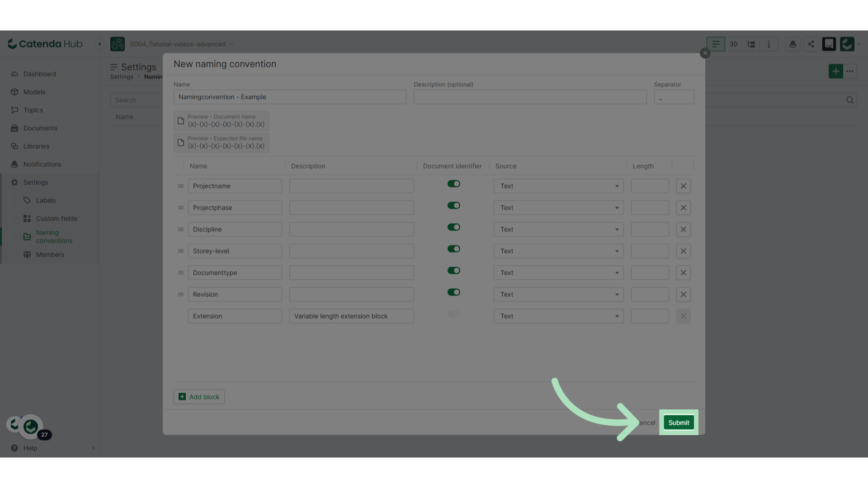Open the Help menu
The height and width of the screenshot is (488, 868).
(30, 448)
